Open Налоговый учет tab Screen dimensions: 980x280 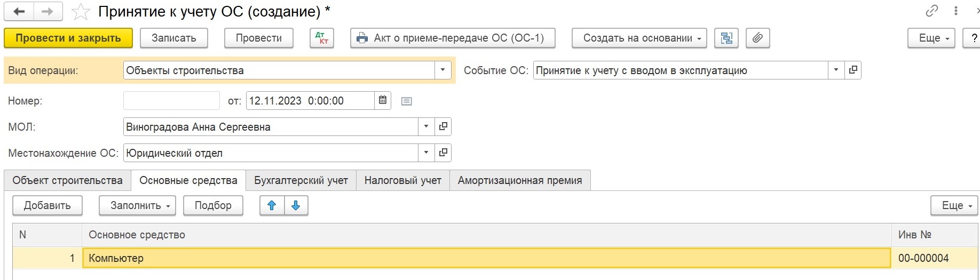tap(403, 180)
